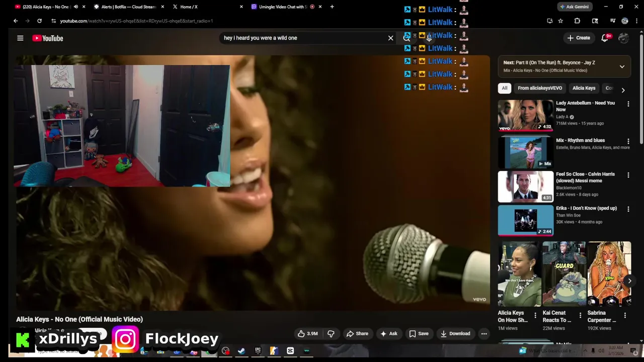Image resolution: width=644 pixels, height=362 pixels.
Task: Open more actions ellipsis under video
Action: [484, 333]
